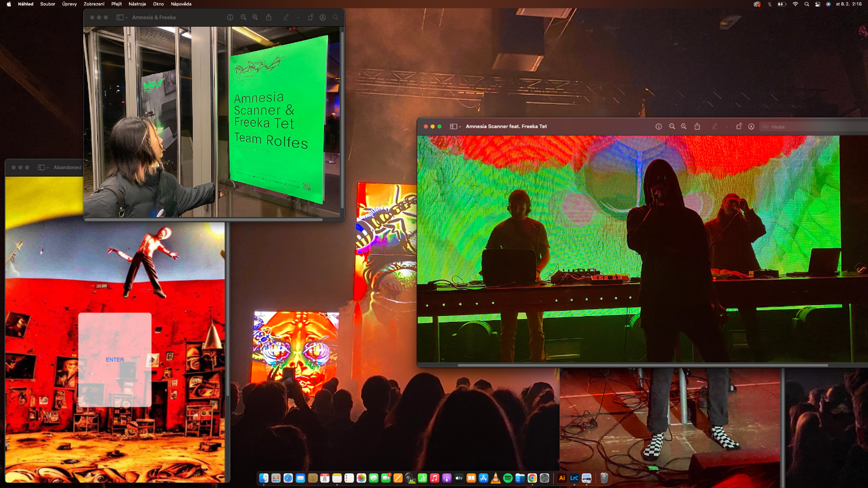Zoom out in Amnesia Scanner feat. Freeka Tet window
Viewport: 868px width, 488px height.
(672, 126)
